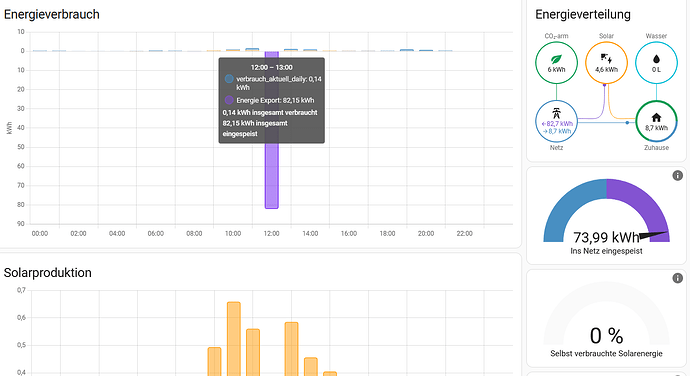Click the 82,7 kWh grid export value

pyautogui.click(x=557, y=124)
